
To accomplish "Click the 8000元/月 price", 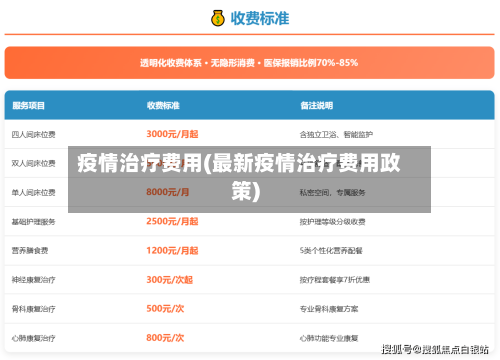I will tap(168, 192).
